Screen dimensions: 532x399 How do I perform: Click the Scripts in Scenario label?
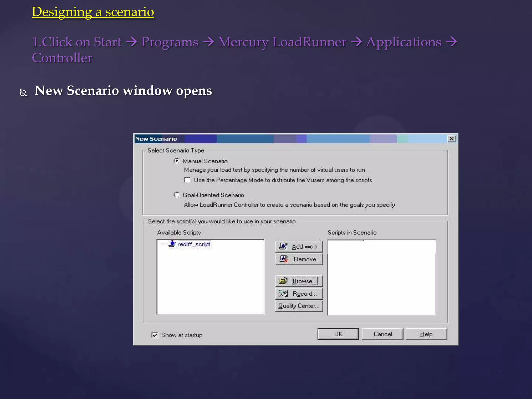click(352, 232)
